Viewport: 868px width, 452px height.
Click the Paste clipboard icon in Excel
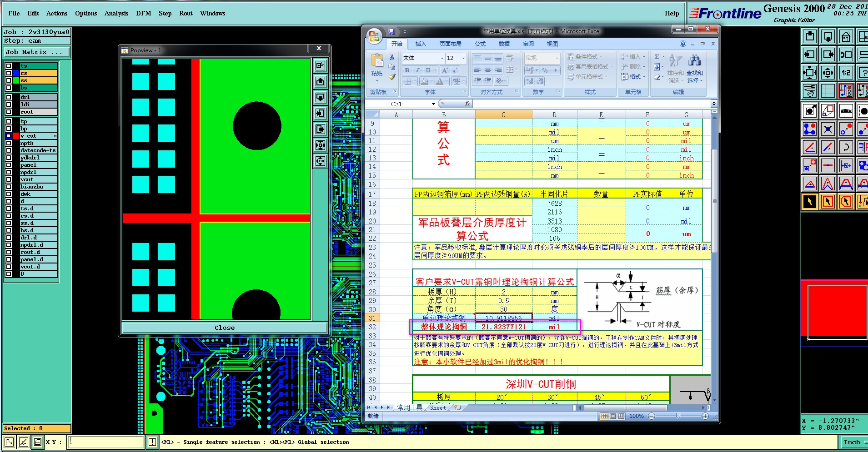[x=377, y=61]
